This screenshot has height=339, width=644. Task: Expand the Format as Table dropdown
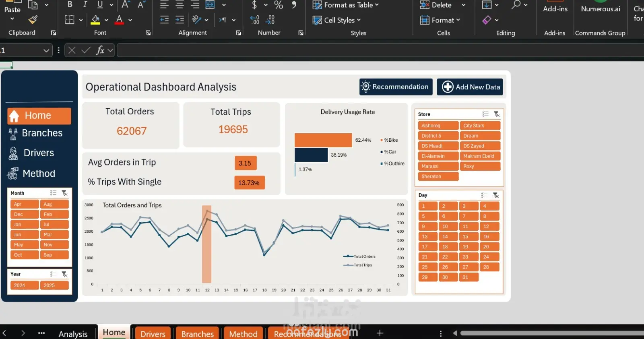click(346, 5)
